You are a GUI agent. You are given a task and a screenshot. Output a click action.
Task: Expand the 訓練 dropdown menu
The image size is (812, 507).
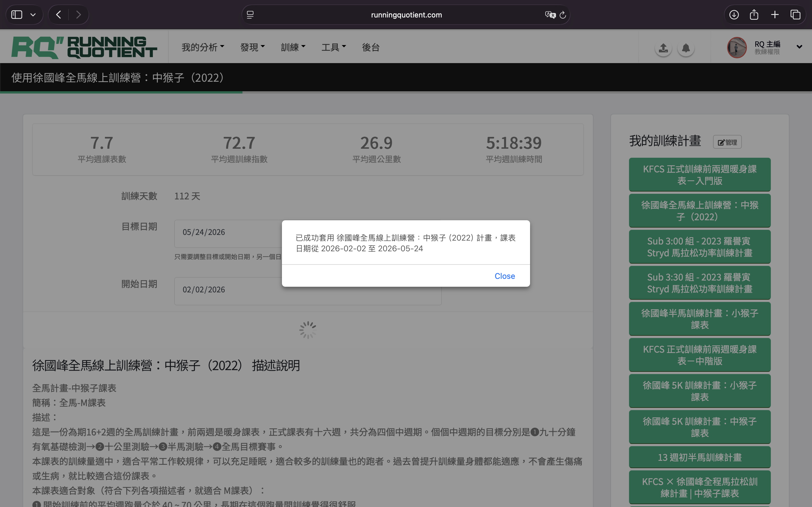(x=293, y=47)
